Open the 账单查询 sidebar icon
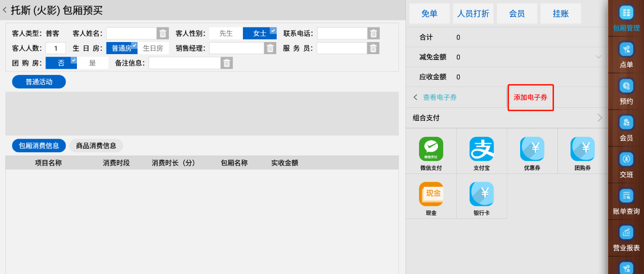The width and height of the screenshot is (644, 274). pos(626,196)
